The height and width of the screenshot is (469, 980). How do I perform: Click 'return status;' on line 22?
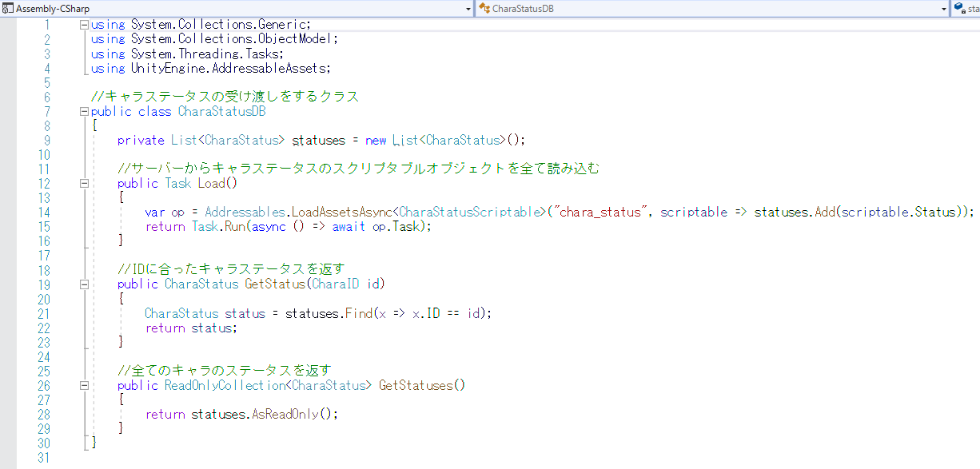pyautogui.click(x=191, y=328)
